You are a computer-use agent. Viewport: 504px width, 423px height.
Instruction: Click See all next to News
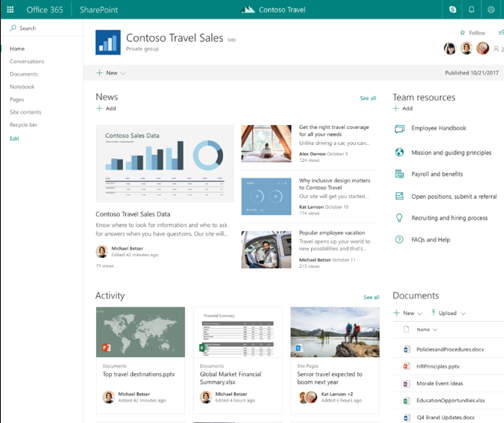pyautogui.click(x=368, y=98)
